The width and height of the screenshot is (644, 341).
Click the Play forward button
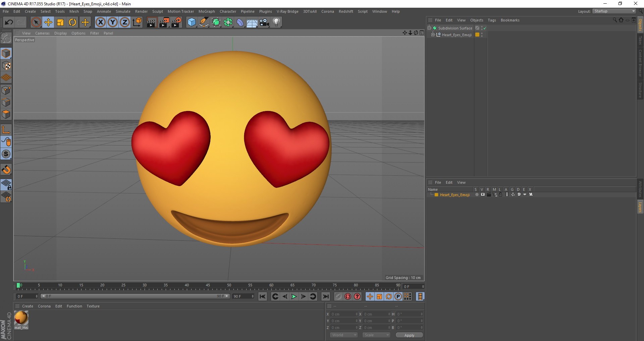click(294, 296)
